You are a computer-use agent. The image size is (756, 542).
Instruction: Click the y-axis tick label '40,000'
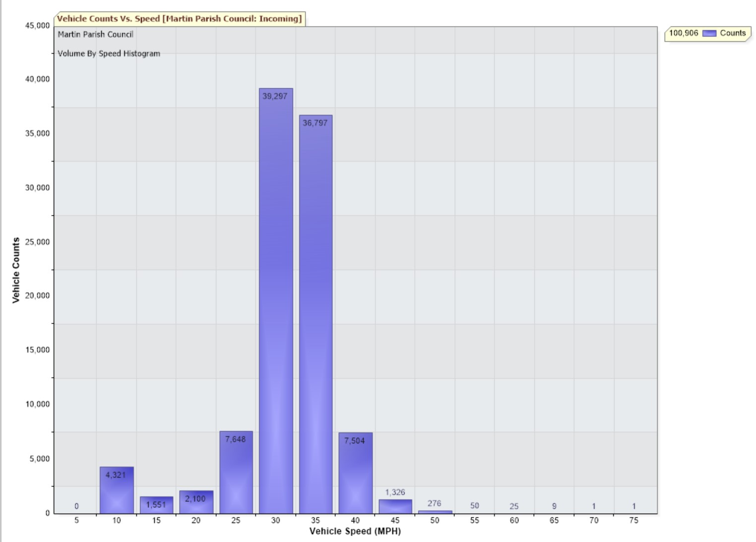click(x=38, y=79)
